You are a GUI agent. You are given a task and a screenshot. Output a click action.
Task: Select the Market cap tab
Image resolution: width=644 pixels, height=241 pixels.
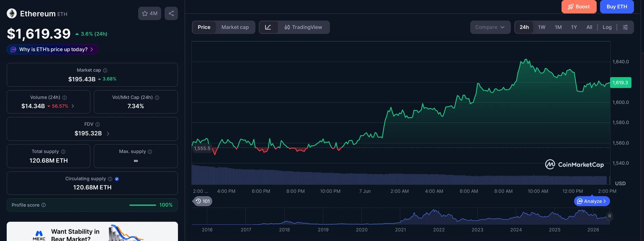tap(235, 27)
